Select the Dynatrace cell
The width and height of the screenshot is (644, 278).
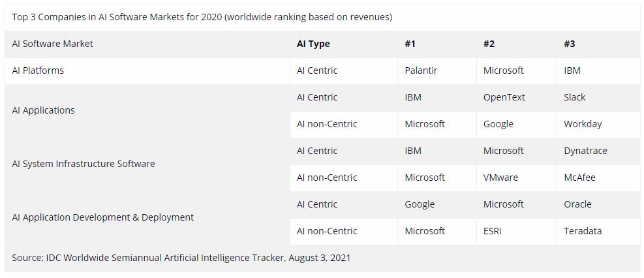coord(585,151)
